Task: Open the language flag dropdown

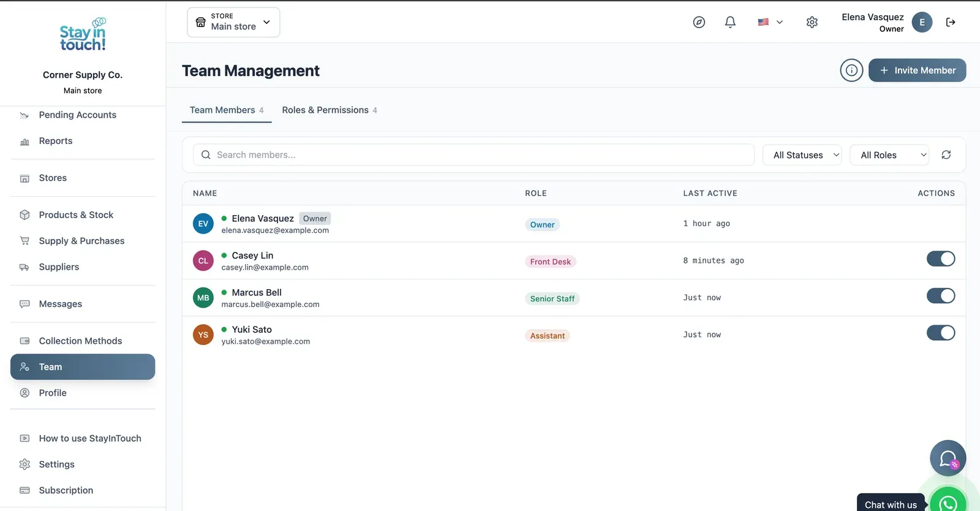Action: click(771, 22)
